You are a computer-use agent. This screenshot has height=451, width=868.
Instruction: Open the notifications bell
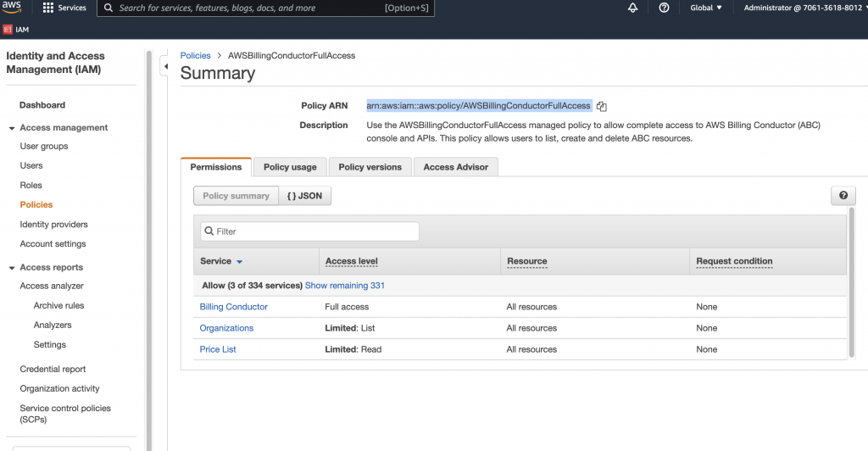632,8
